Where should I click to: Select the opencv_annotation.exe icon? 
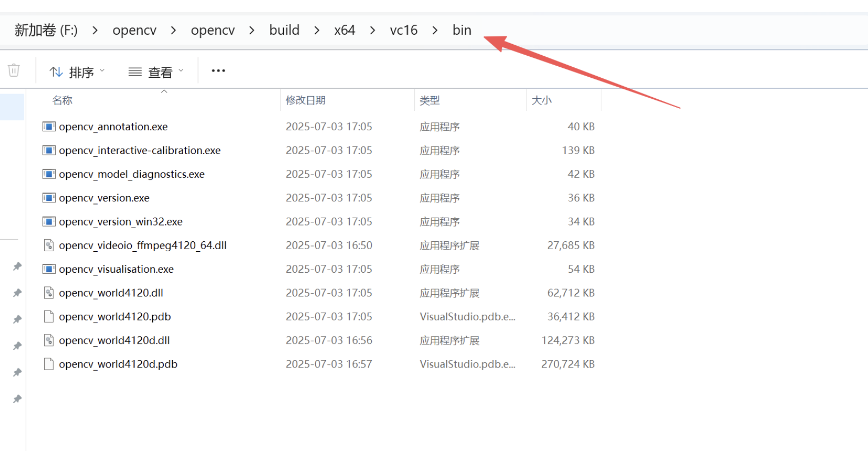tap(49, 126)
